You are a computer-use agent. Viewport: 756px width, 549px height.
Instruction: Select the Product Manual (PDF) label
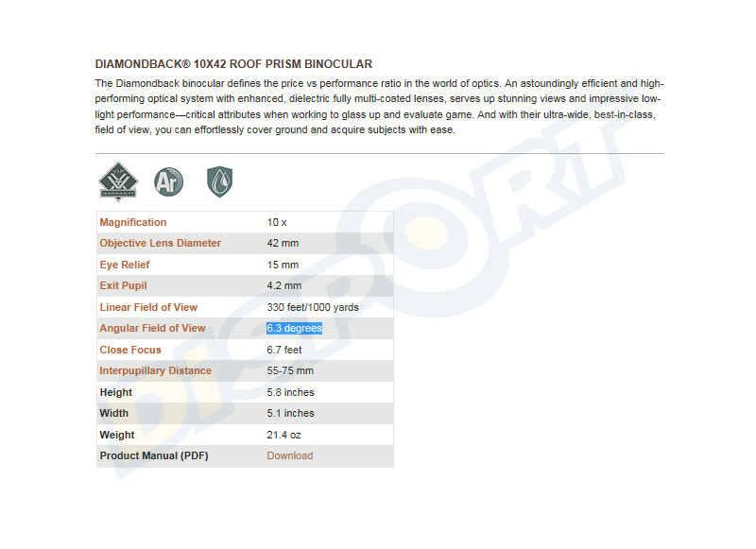coord(154,455)
